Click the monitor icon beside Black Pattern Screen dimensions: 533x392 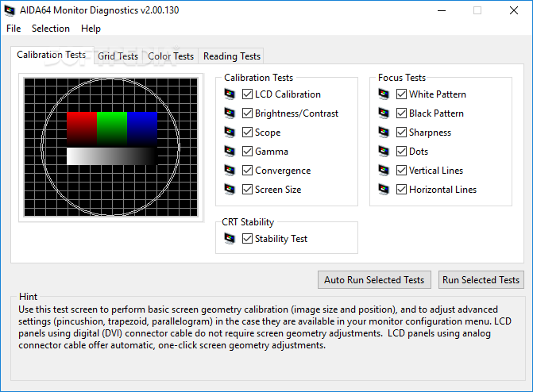pyautogui.click(x=384, y=113)
